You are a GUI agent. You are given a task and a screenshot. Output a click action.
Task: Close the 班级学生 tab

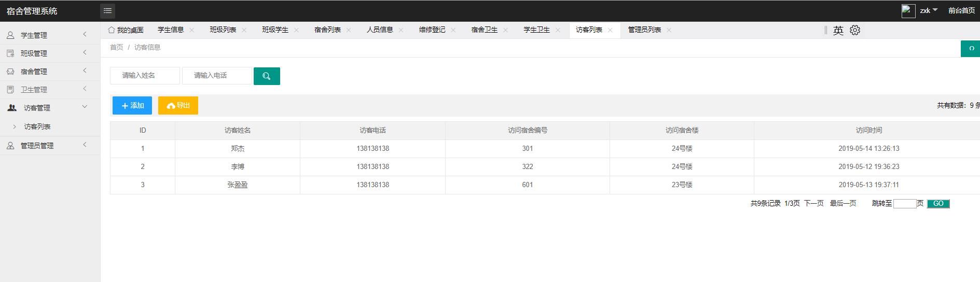coord(296,30)
